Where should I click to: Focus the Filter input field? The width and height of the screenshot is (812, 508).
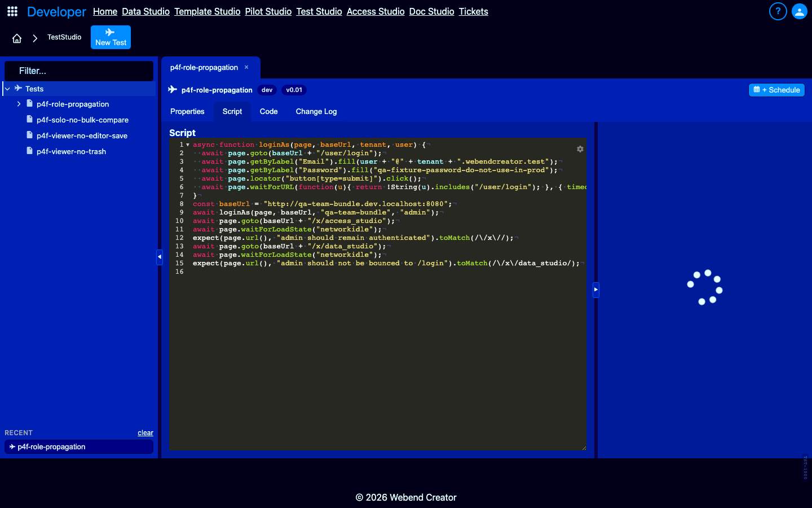click(79, 71)
